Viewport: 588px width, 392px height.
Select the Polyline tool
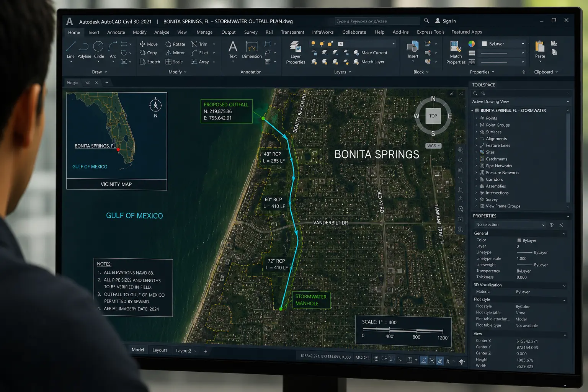(84, 50)
